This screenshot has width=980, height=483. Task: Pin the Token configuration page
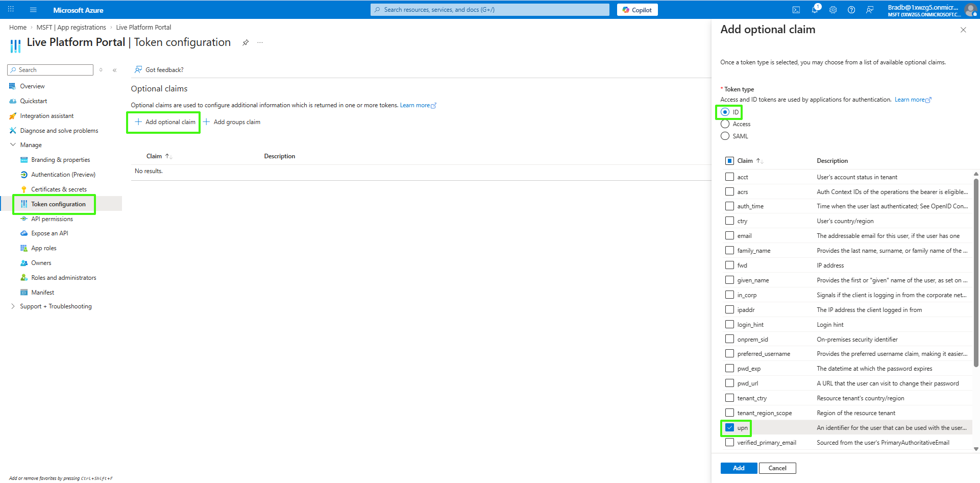pos(246,42)
